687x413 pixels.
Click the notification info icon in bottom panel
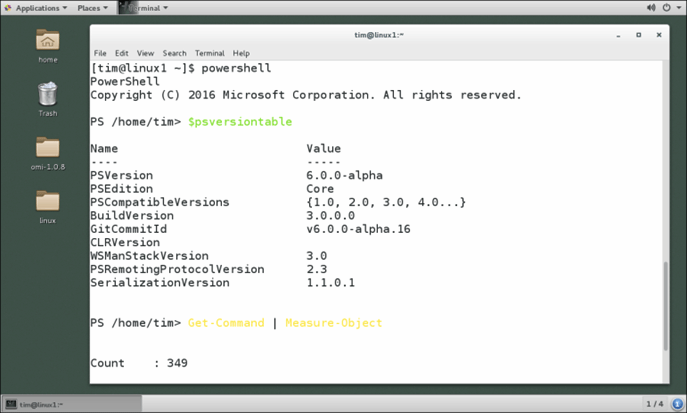coord(677,404)
